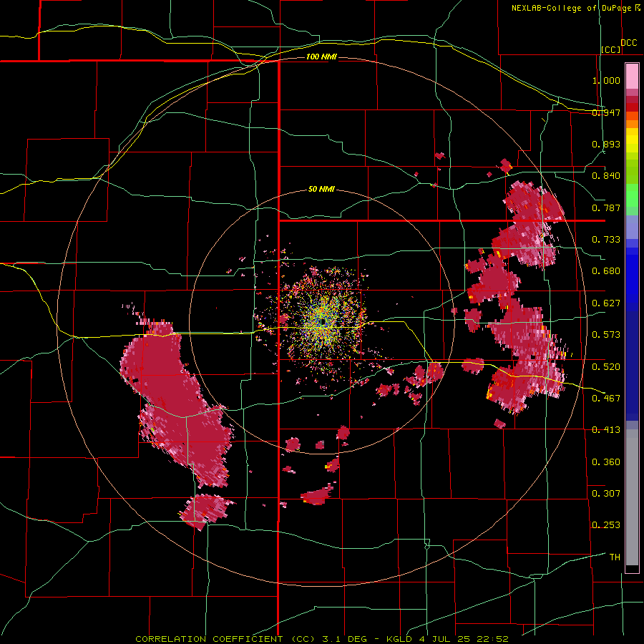Click the 0.840 scale label
This screenshot has width=644, height=644.
click(606, 176)
